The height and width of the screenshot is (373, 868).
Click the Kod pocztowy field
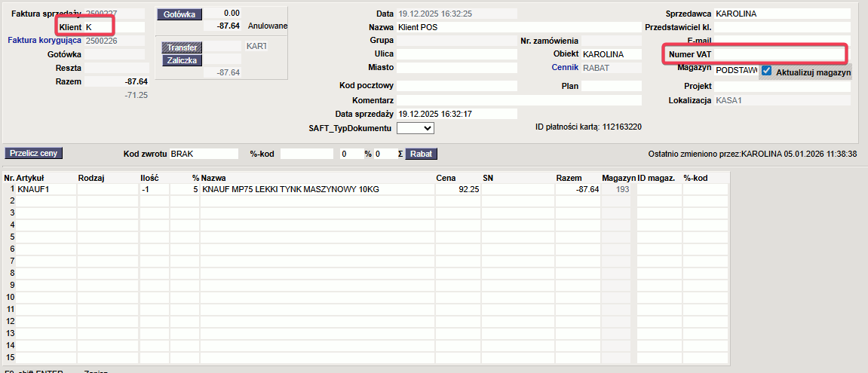tap(457, 86)
